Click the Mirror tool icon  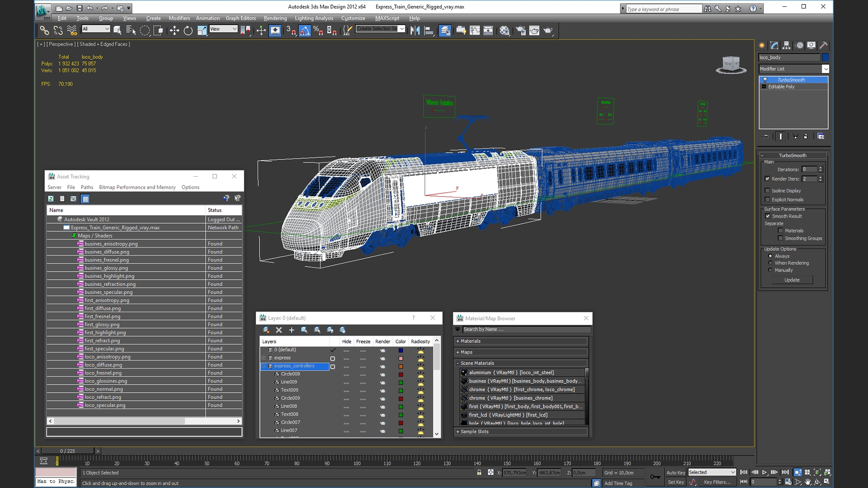(x=415, y=30)
